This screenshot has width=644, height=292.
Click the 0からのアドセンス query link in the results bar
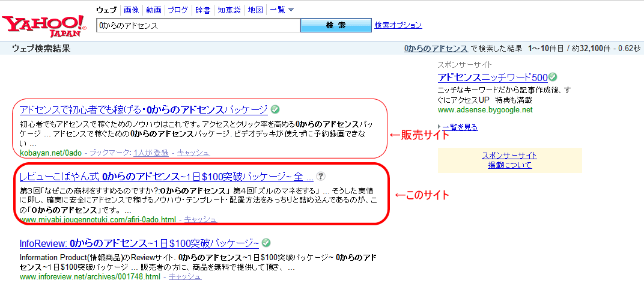tap(436, 49)
